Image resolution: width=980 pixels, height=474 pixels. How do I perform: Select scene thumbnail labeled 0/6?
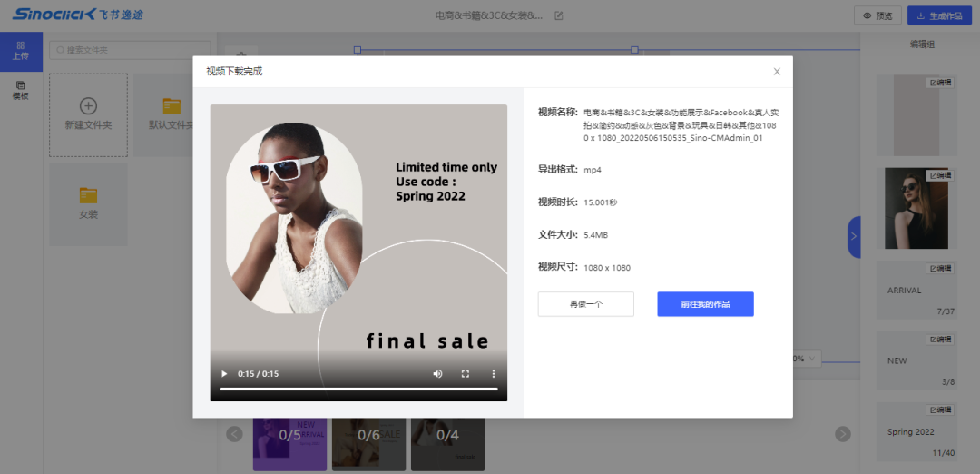pos(368,444)
